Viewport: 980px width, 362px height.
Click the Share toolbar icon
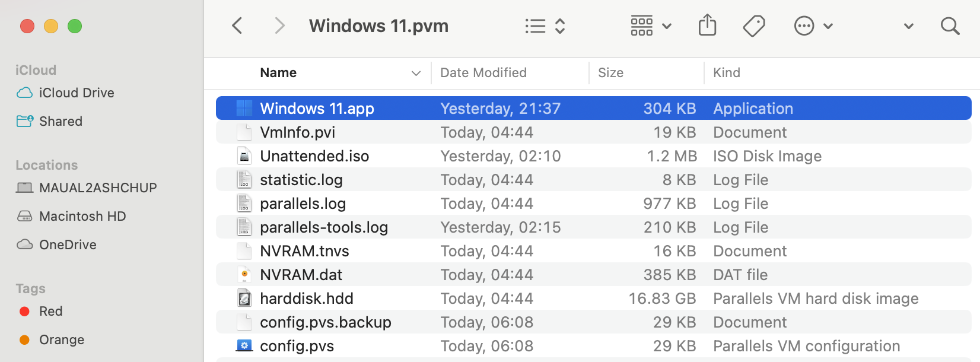(x=707, y=26)
